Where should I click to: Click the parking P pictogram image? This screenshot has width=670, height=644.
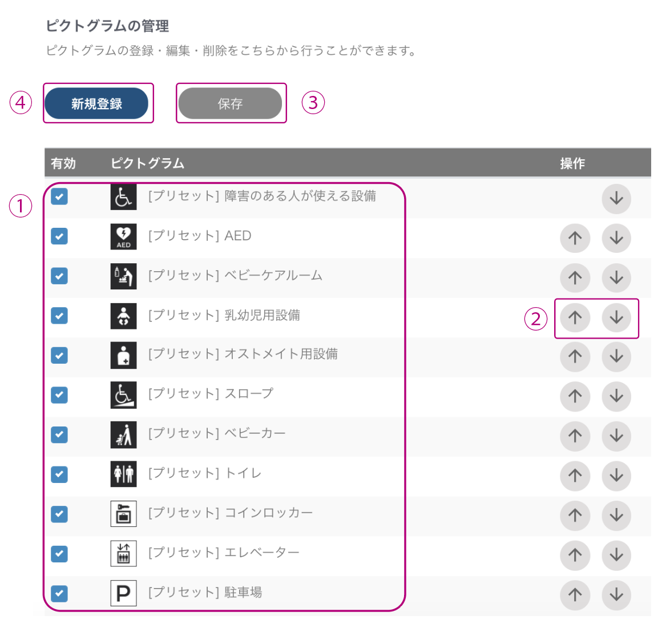(x=123, y=593)
